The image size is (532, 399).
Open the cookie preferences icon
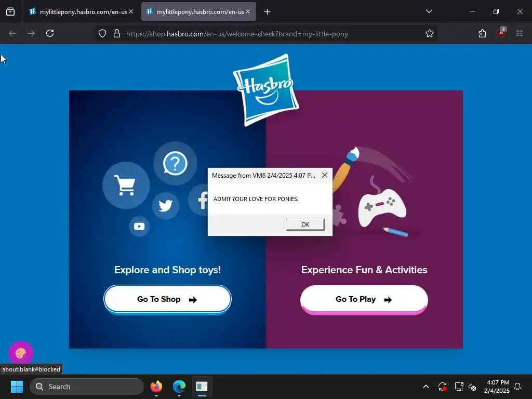[x=21, y=353]
